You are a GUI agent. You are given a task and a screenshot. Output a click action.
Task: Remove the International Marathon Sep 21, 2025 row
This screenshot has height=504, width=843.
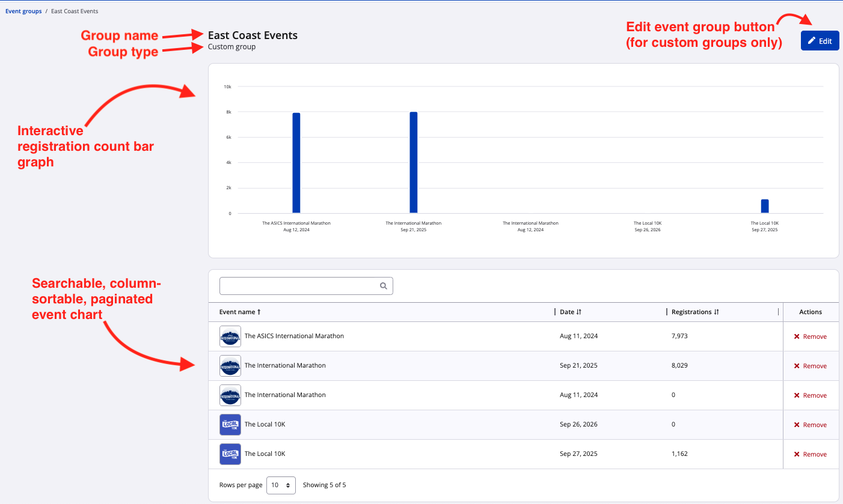coord(810,366)
